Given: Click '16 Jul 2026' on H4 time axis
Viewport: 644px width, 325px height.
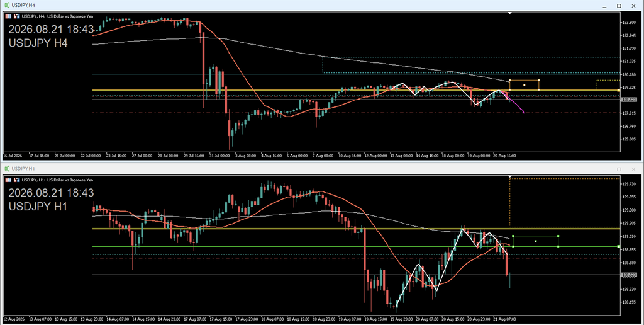Looking at the screenshot, I should tap(13, 156).
